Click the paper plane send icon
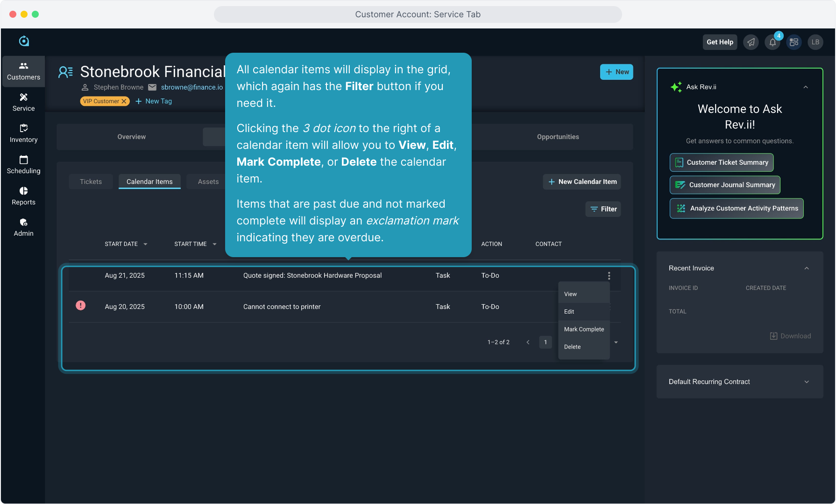Screen dimensions: 836x504 click(x=751, y=42)
